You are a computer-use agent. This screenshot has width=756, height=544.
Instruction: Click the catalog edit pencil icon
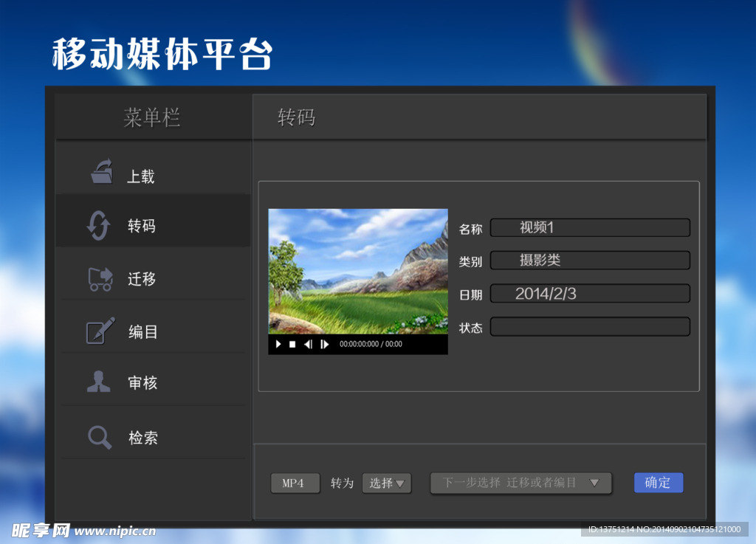(x=100, y=331)
